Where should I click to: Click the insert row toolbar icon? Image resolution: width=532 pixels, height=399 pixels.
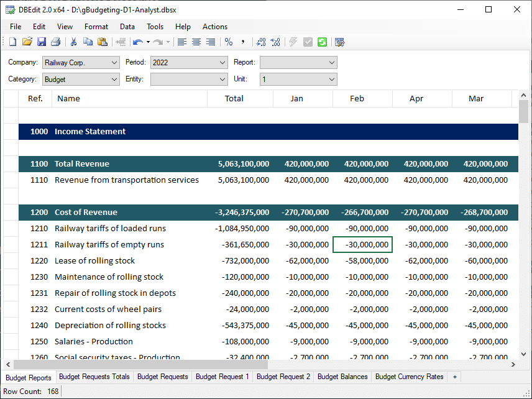click(121, 42)
